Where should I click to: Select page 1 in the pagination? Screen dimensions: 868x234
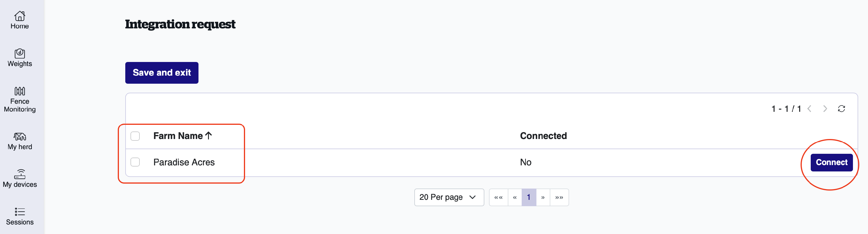529,197
